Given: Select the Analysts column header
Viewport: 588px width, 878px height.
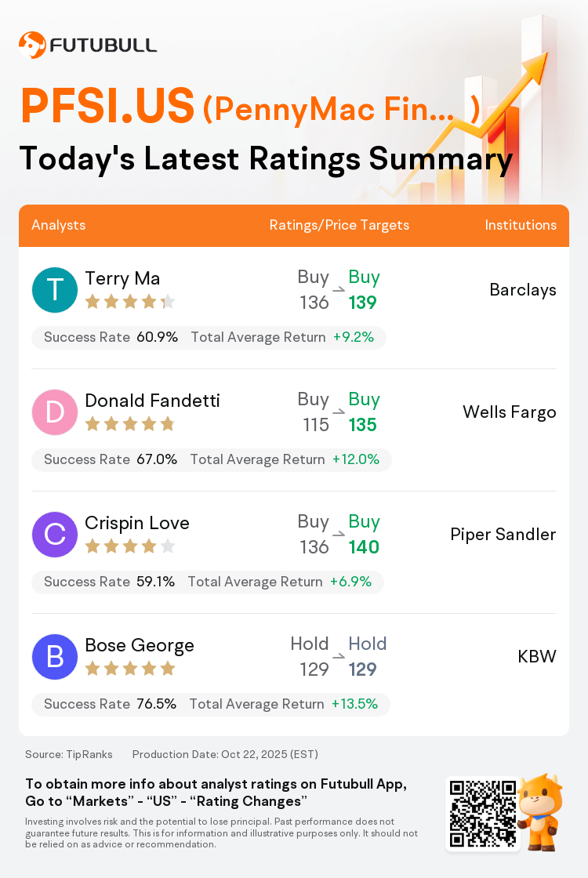Looking at the screenshot, I should pos(59,225).
